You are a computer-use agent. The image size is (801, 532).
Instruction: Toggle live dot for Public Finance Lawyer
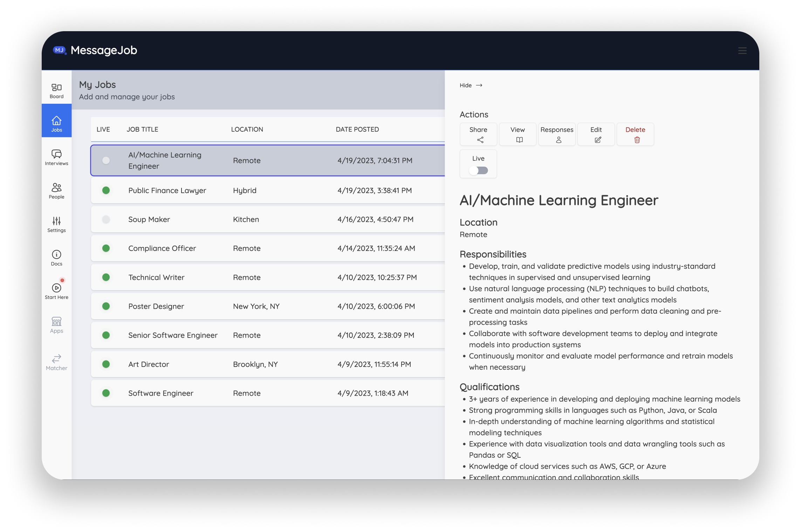(106, 190)
